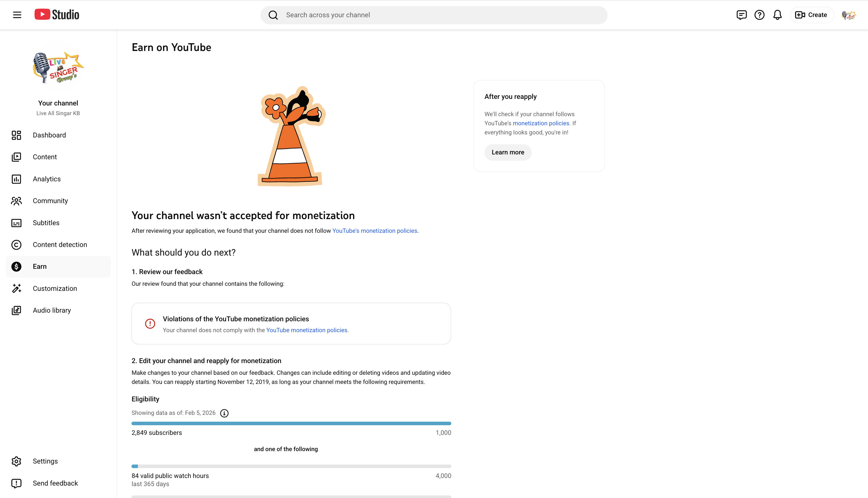The width and height of the screenshot is (868, 498).
Task: Follow the YouTube's monetization policies link
Action: coord(375,231)
